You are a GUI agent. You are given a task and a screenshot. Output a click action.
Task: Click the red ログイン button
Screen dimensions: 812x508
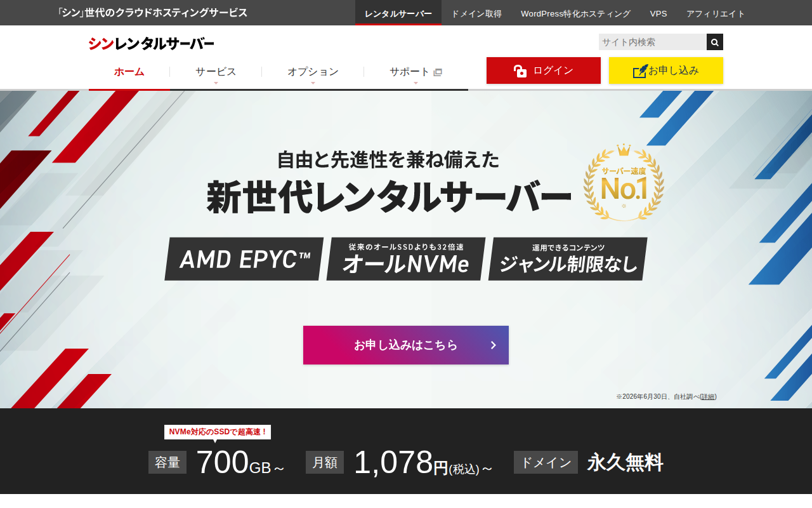544,70
